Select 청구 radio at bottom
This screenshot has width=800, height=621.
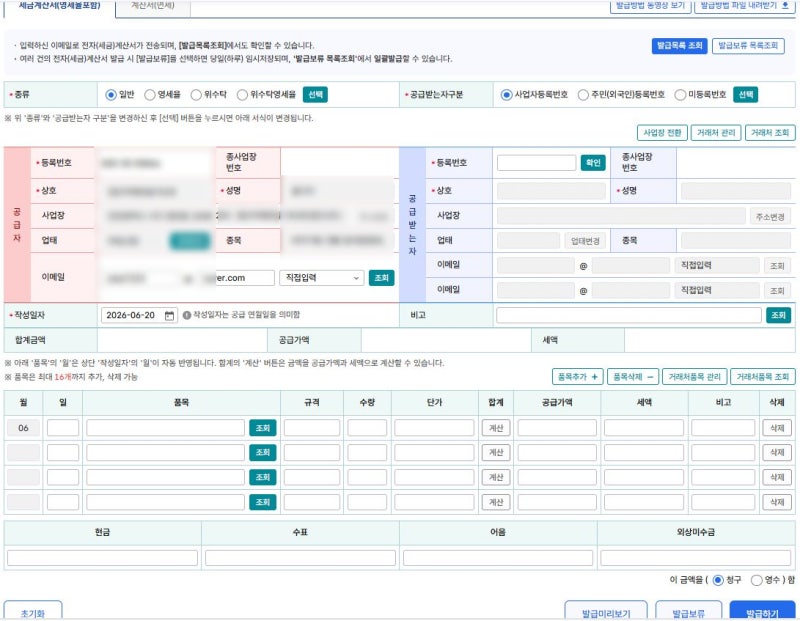(x=718, y=580)
